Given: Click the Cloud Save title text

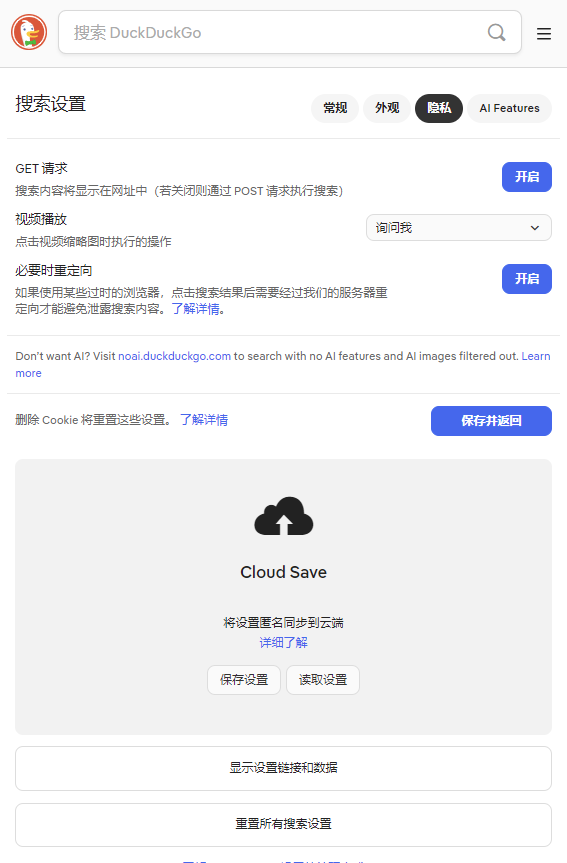Looking at the screenshot, I should [x=284, y=572].
